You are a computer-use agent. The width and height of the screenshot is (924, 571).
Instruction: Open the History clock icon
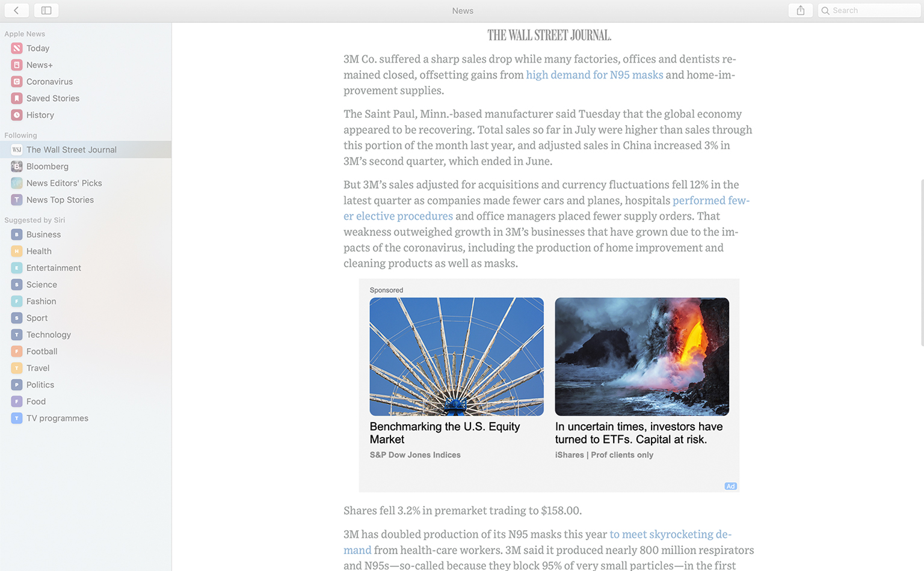[17, 115]
